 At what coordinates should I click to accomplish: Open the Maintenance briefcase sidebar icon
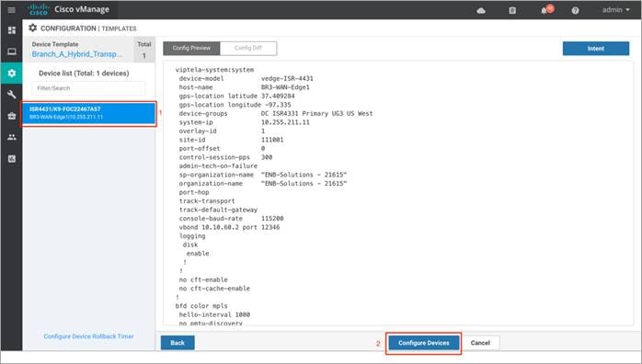click(11, 116)
